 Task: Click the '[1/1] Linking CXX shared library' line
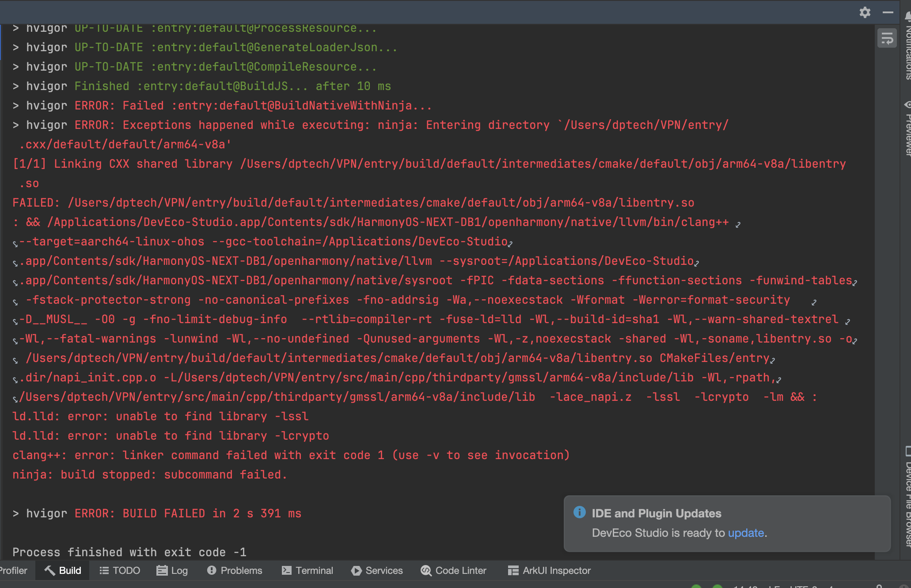click(x=429, y=164)
